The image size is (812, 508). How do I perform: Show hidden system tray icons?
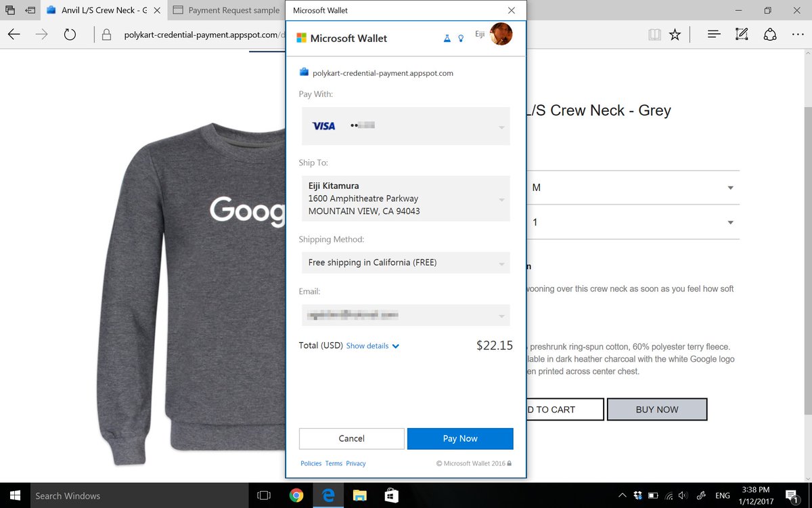coord(623,495)
